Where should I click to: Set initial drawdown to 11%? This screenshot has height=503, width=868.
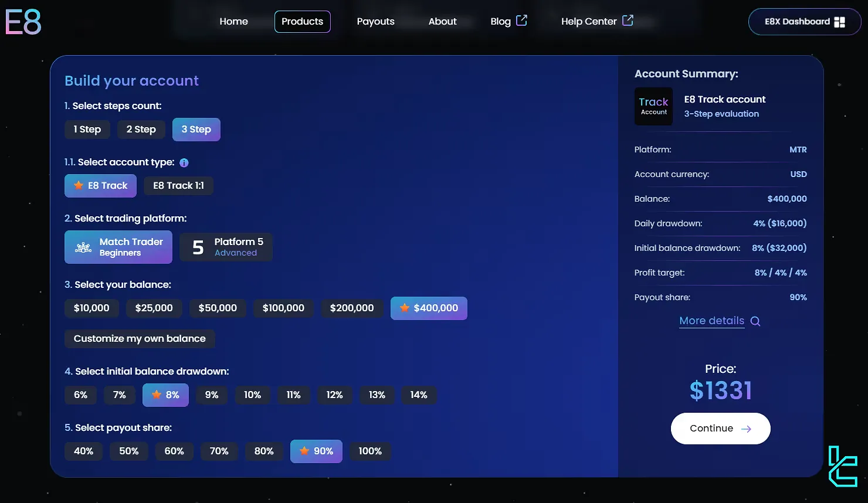(294, 395)
